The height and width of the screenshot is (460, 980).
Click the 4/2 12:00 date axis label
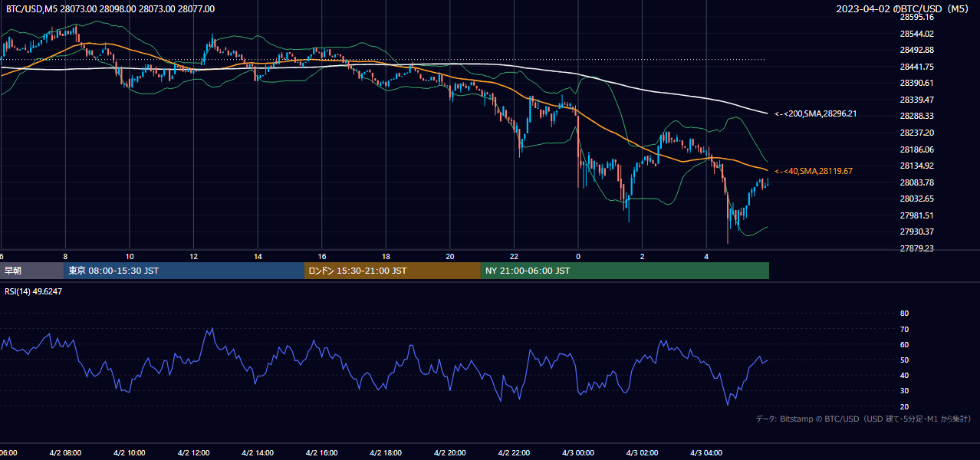pos(193,453)
